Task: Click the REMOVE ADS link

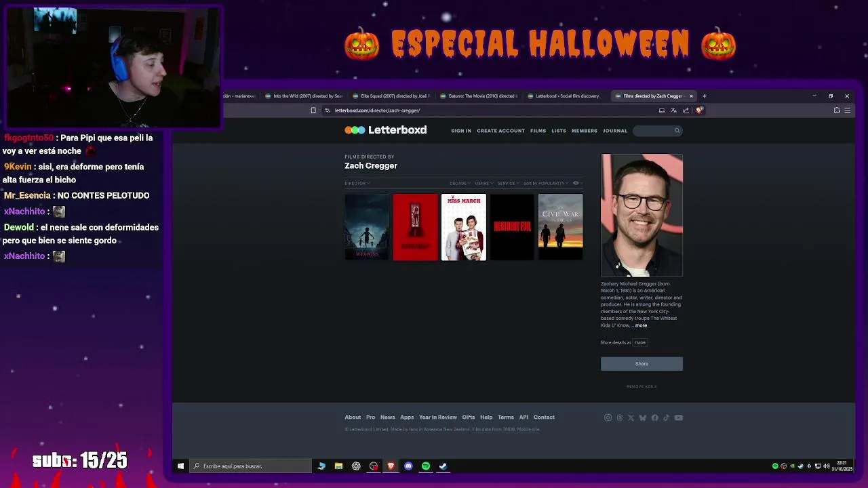Action: (642, 386)
